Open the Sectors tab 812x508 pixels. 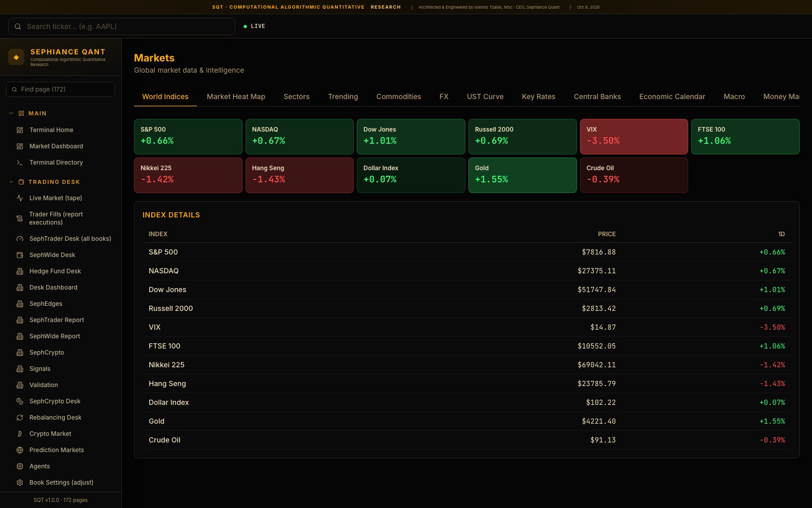(x=296, y=97)
